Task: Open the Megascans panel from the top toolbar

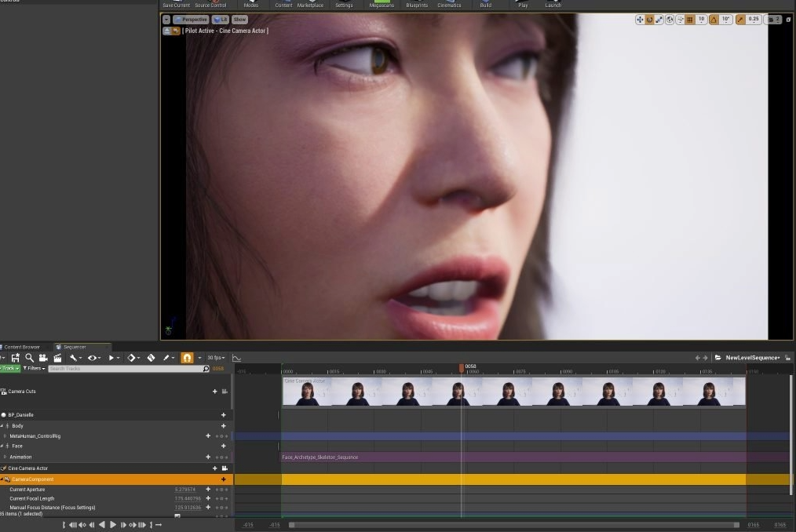Action: click(381, 5)
